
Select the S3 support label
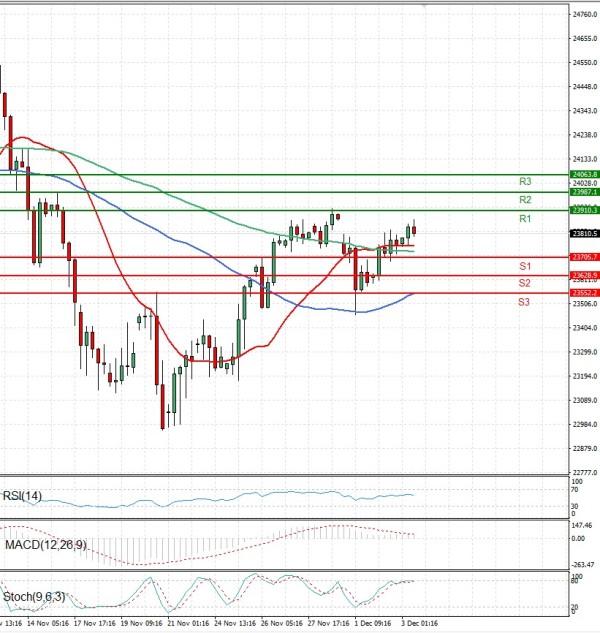pyautogui.click(x=524, y=301)
